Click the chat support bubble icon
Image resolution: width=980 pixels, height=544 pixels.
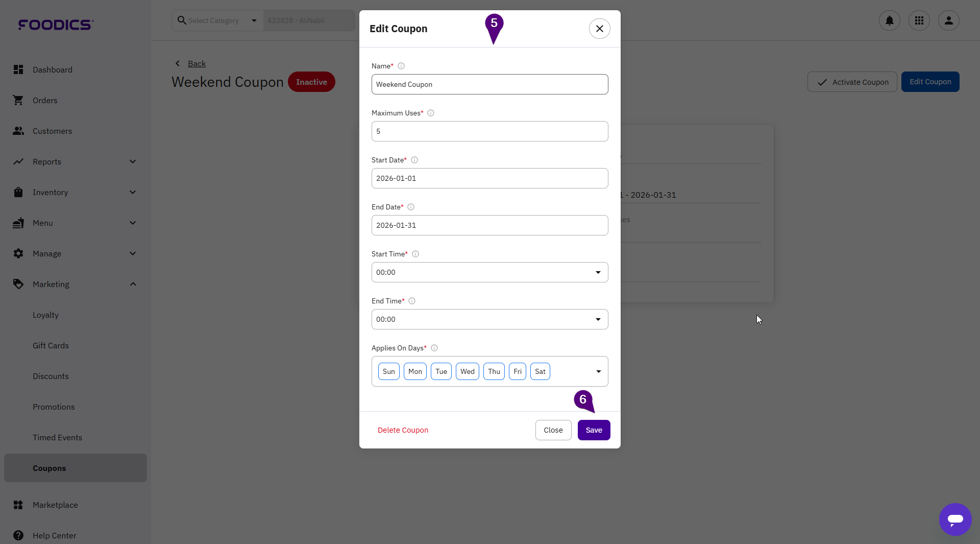955,519
